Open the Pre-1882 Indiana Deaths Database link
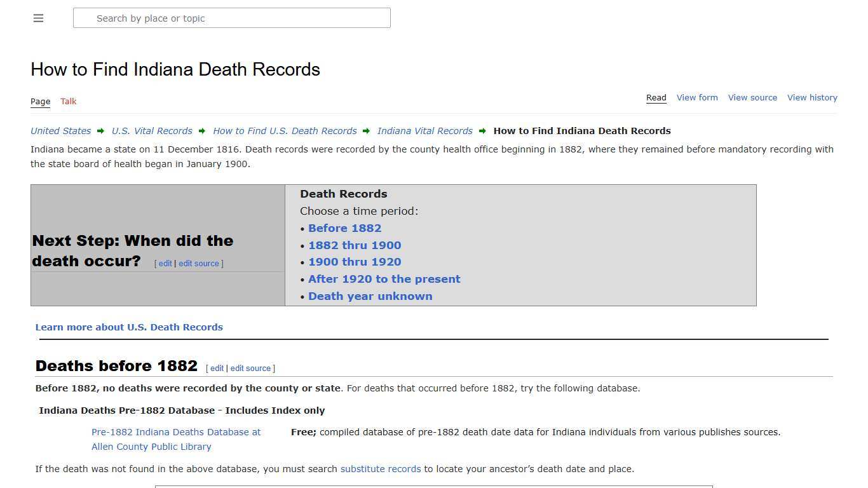Viewport: 868px width, 488px height. pos(176,439)
